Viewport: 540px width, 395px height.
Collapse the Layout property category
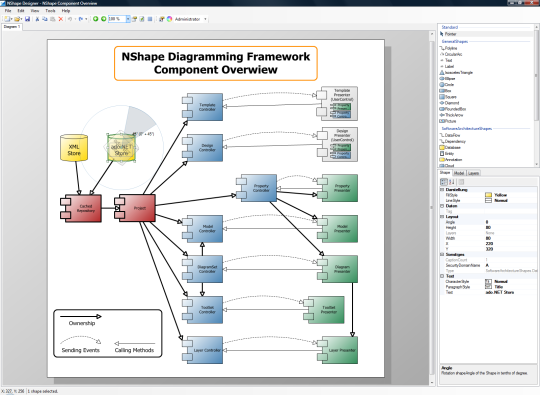(x=442, y=217)
